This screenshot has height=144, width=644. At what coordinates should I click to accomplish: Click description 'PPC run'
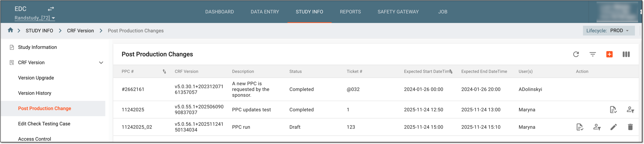[241, 127]
